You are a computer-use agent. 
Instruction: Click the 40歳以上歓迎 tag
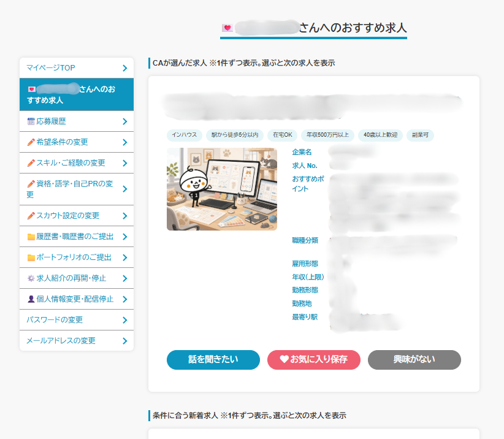pyautogui.click(x=380, y=135)
